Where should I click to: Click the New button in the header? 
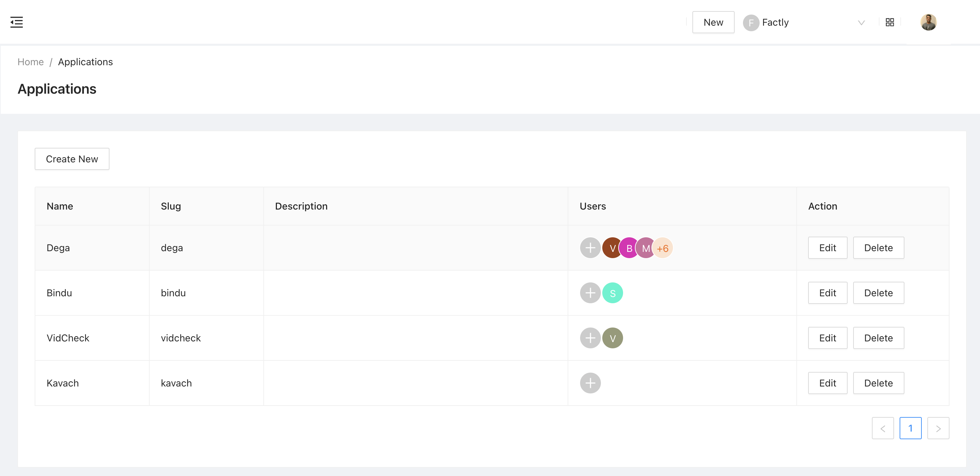point(713,22)
